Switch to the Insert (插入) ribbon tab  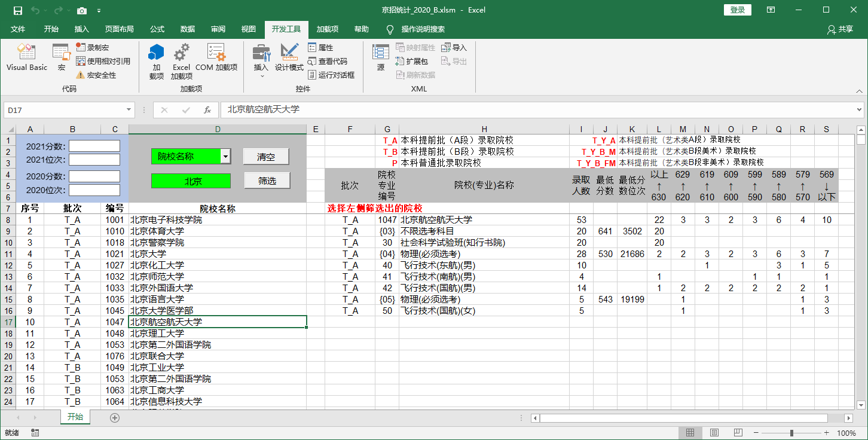coord(82,29)
